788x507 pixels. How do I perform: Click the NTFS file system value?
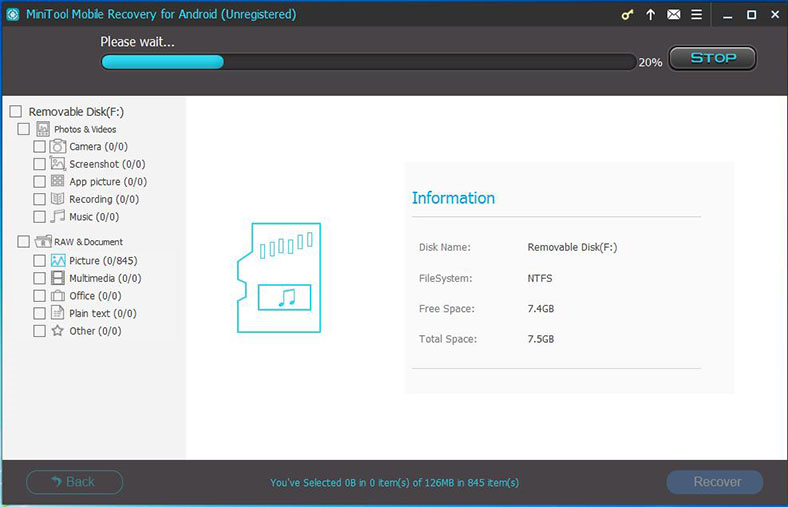(x=540, y=278)
